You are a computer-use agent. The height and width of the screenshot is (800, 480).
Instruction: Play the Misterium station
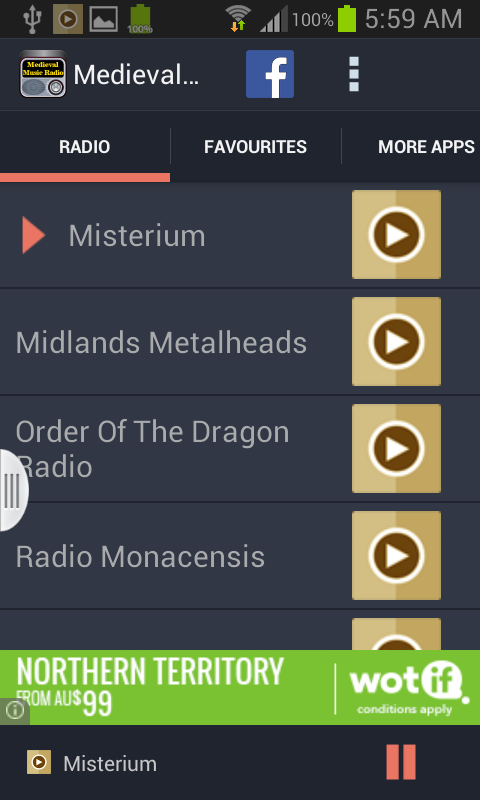coord(396,235)
